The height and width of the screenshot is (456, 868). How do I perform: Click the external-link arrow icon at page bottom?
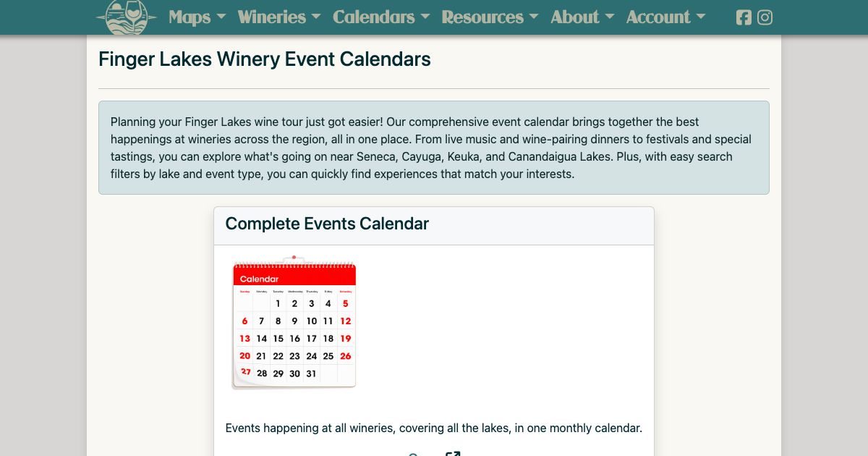click(453, 454)
